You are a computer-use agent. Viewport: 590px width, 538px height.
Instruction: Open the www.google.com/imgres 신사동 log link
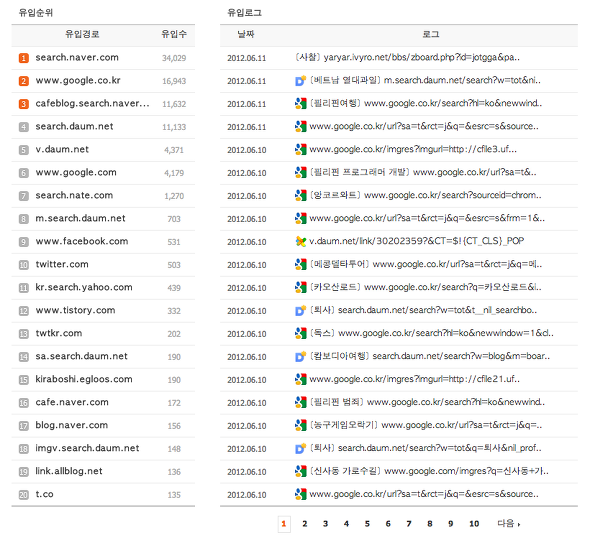click(x=429, y=471)
